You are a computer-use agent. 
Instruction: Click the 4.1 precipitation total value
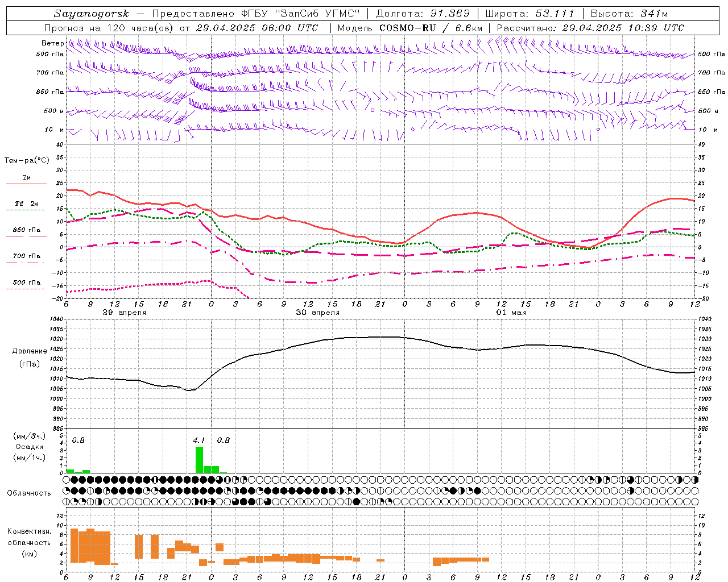198,440
